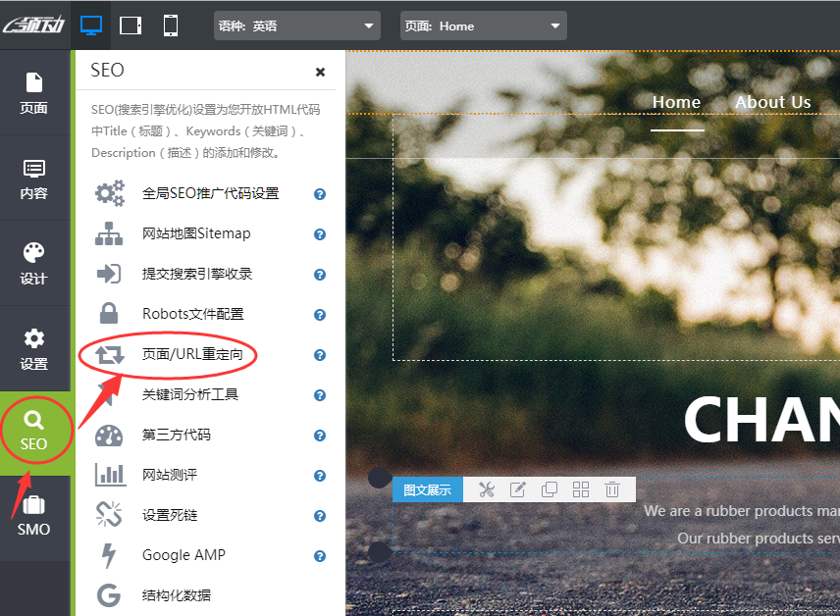
Task: Open 全局SEO推广代码设置
Action: tap(210, 193)
